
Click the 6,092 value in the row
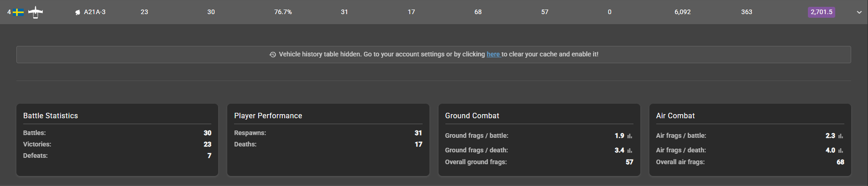[x=682, y=12]
